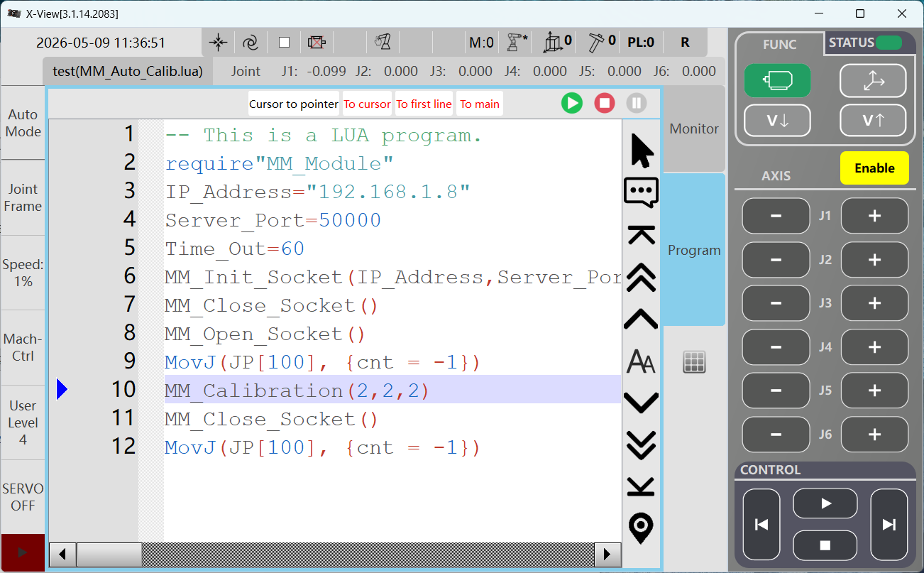Click the robot arm hand-teach icon
924x573 pixels.
pyautogui.click(x=383, y=43)
